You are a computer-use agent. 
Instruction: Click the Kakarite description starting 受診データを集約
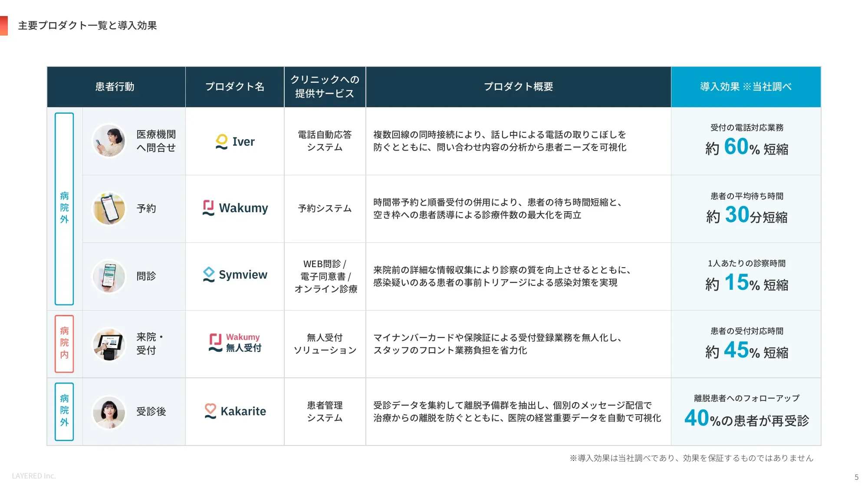(517, 412)
